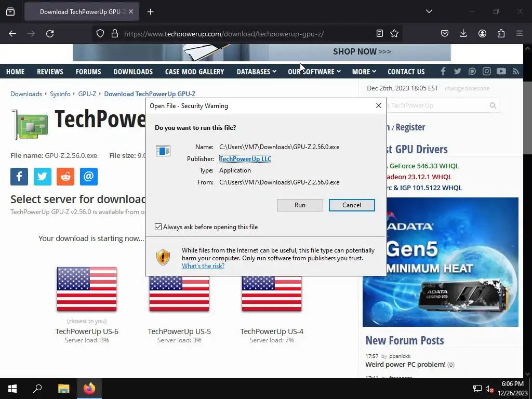Click change timezone link
This screenshot has height=399, width=532.
[467, 88]
